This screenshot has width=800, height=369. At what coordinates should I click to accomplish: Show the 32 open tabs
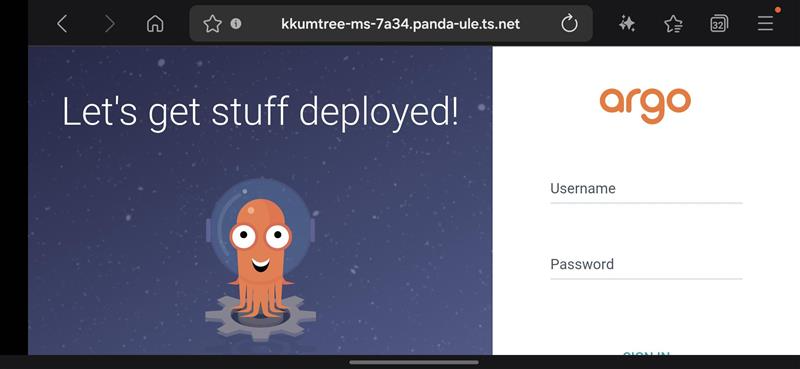[719, 23]
